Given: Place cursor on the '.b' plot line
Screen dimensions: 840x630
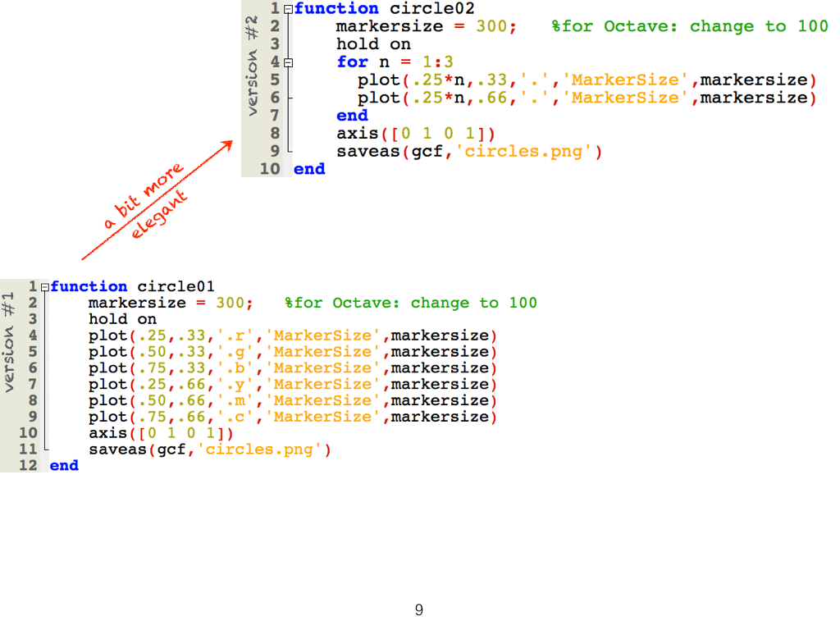Looking at the screenshot, I should coord(292,368).
